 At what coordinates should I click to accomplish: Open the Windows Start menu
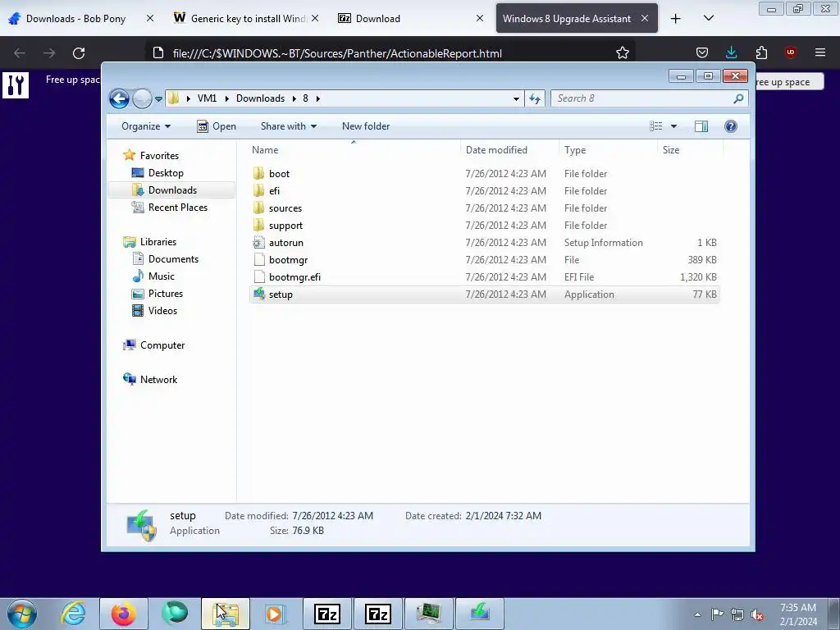click(22, 614)
